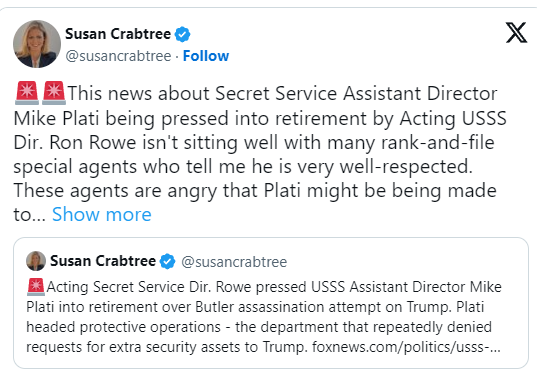Viewport: 537px width, 375px height.
Task: Click the main tweet line mentioning Ron Rowe
Action: pos(254,142)
